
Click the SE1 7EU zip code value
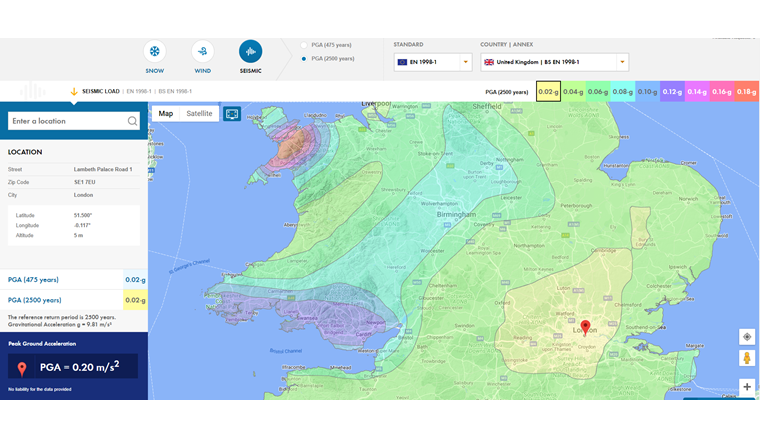pyautogui.click(x=84, y=182)
